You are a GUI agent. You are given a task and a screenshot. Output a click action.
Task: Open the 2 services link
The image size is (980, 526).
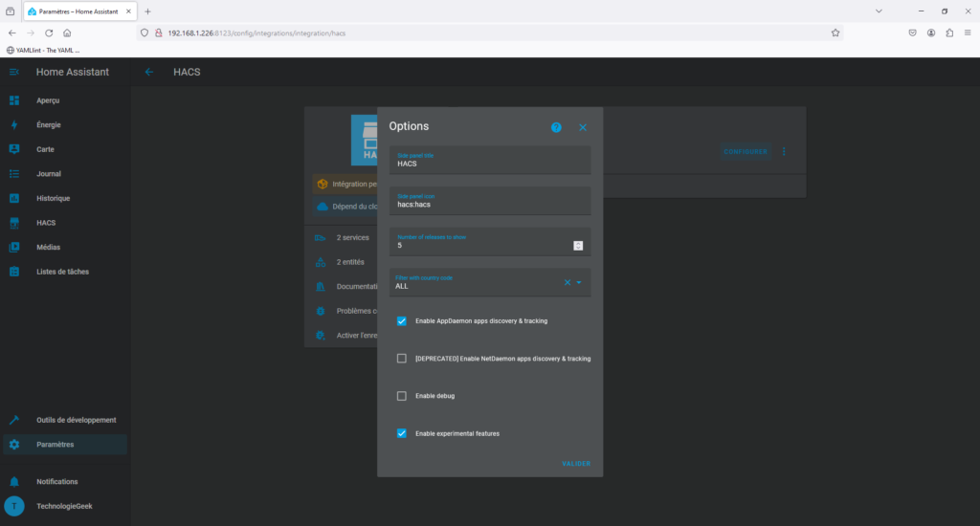pyautogui.click(x=352, y=238)
